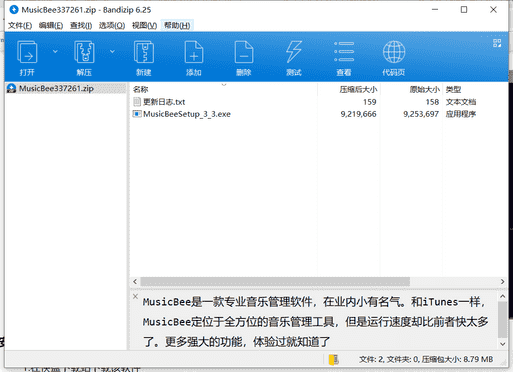Open the View (视图) menu
Image resolution: width=513 pixels, height=372 pixels.
(144, 25)
